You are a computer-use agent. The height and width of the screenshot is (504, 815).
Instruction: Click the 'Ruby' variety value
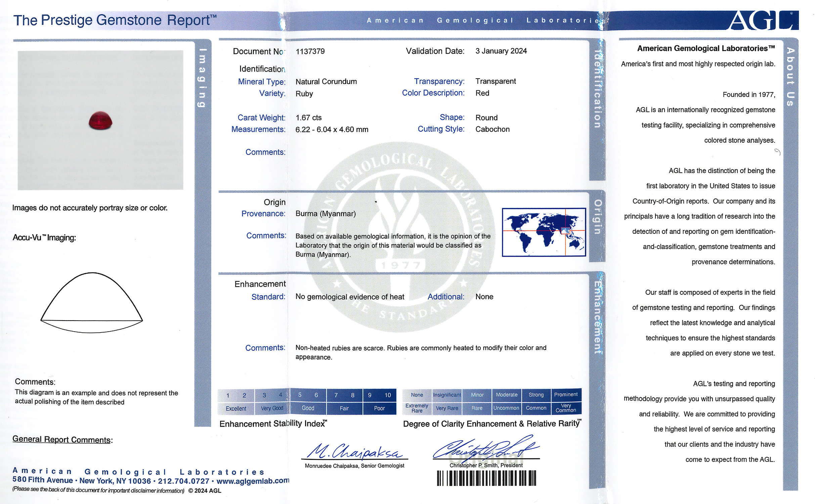(304, 94)
